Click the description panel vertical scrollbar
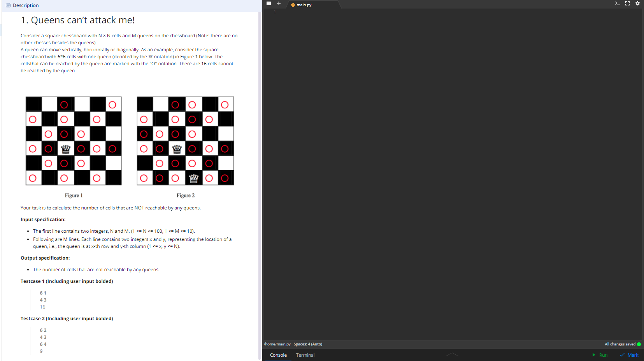This screenshot has height=361, width=644. pos(260,186)
